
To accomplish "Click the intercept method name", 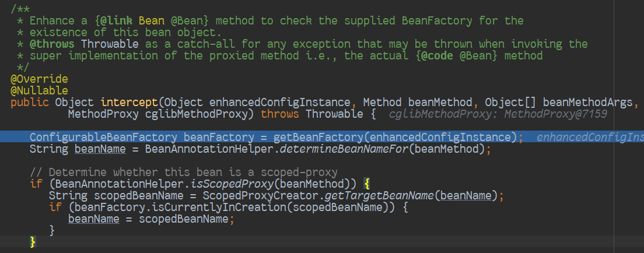I will (125, 103).
